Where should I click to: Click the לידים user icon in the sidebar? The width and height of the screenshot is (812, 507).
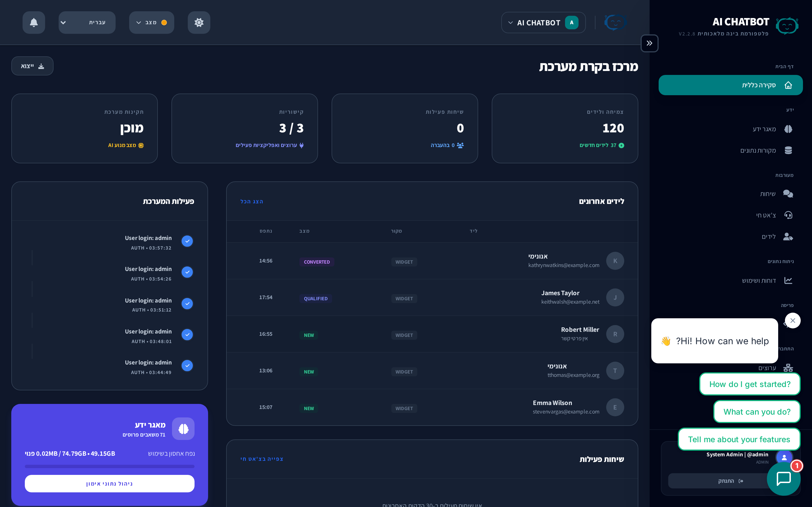[x=788, y=237]
